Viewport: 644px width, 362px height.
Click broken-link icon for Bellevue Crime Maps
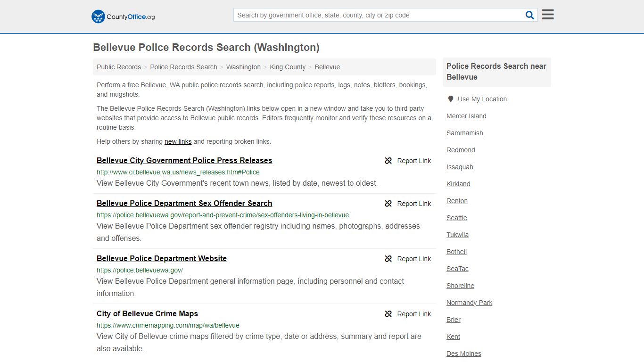tap(388, 314)
